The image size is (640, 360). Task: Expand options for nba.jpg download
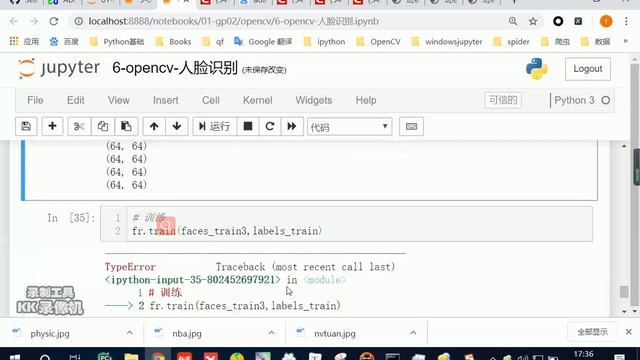[x=271, y=333]
